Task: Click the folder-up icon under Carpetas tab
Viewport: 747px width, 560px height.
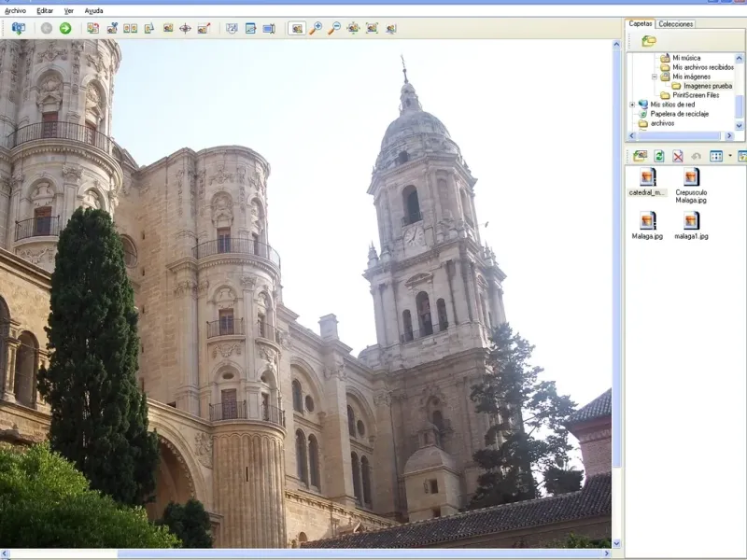Action: (648, 40)
